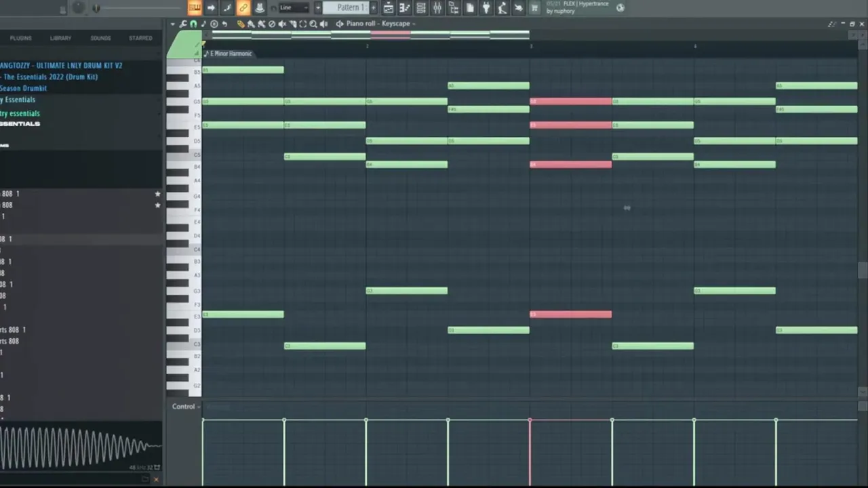868x488 pixels.
Task: Show the Channel rack
Action: 421,7
